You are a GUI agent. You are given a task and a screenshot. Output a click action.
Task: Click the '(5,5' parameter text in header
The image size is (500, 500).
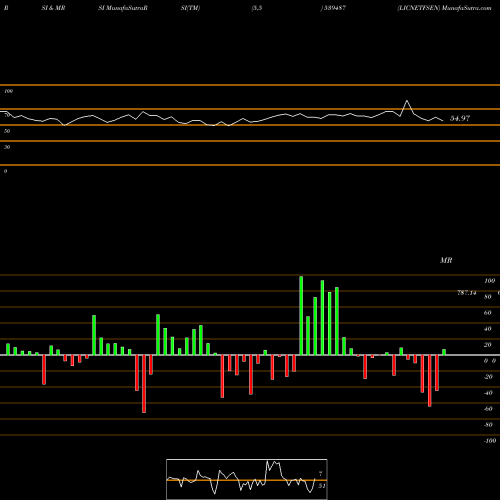(257, 8)
